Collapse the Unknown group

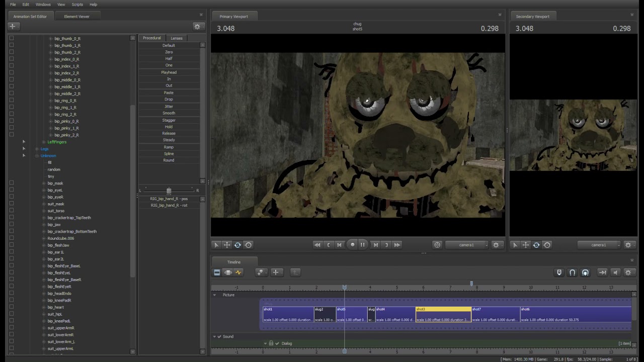(x=37, y=156)
